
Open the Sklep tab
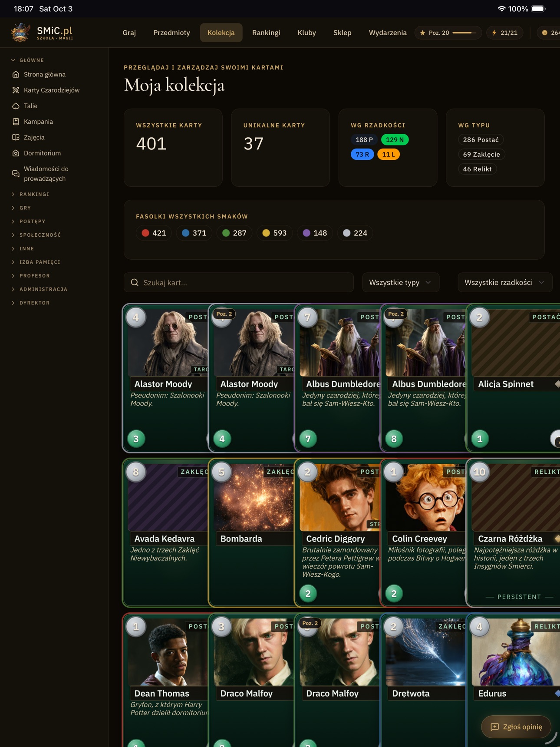(343, 33)
